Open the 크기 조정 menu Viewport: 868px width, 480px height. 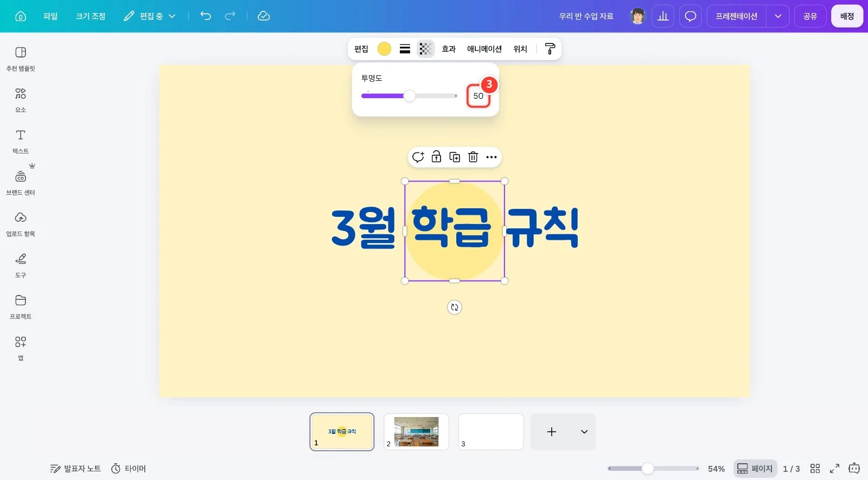click(91, 16)
